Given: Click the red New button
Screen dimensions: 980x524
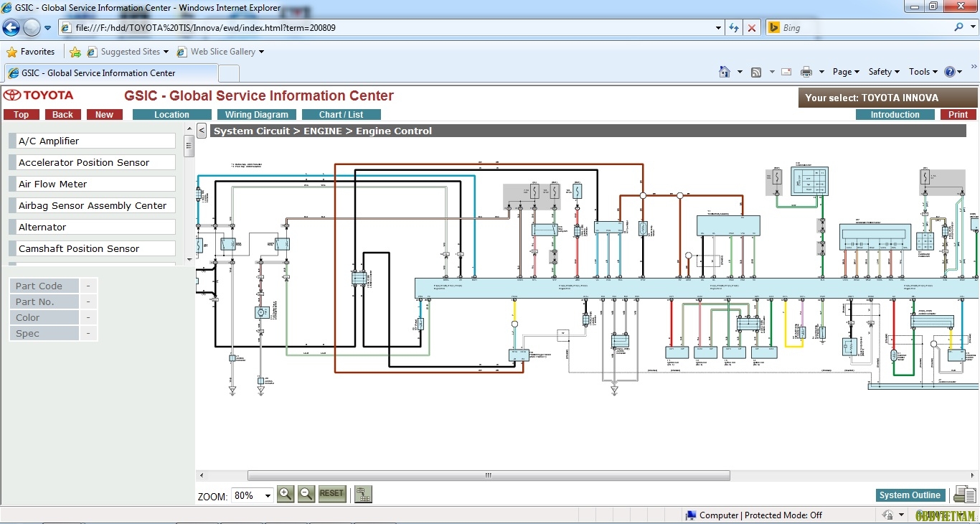Looking at the screenshot, I should [105, 115].
